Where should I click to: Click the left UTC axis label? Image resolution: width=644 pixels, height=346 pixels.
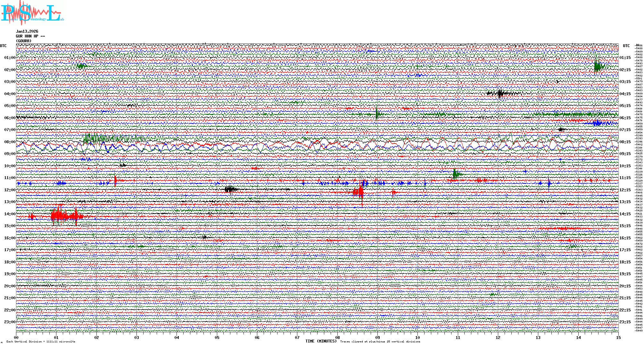tap(3, 46)
